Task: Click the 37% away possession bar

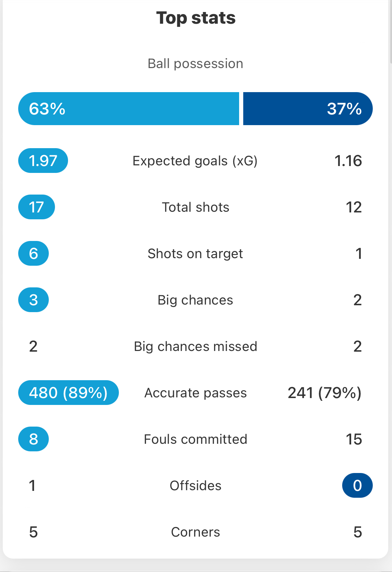Action: [x=307, y=109]
